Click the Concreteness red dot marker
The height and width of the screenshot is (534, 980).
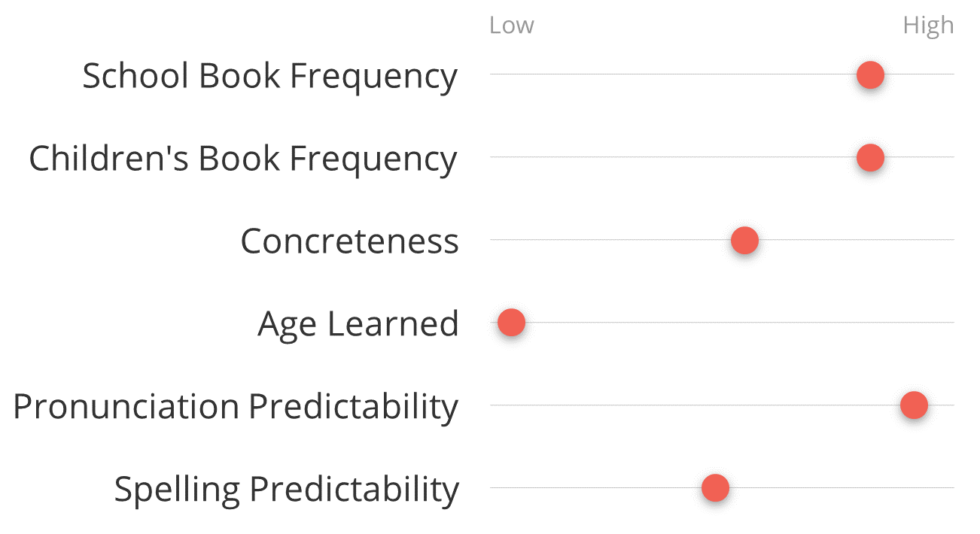point(744,241)
